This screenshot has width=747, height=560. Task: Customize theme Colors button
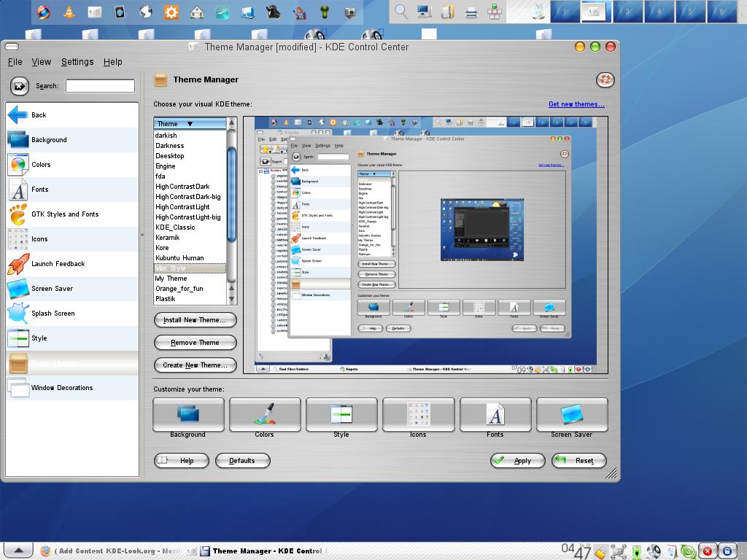[x=265, y=415]
